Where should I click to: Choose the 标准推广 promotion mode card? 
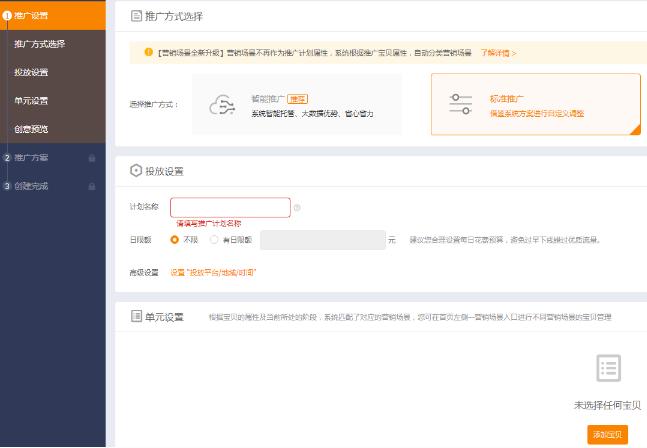tap(535, 104)
